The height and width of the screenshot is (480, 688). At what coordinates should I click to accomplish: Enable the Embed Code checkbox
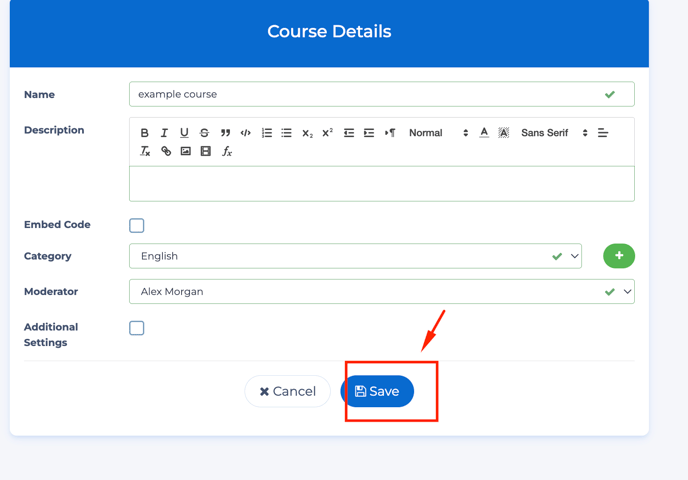pos(137,226)
